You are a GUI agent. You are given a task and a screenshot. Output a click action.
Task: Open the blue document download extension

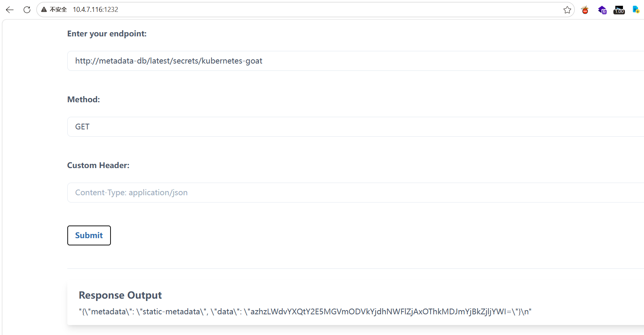click(636, 10)
